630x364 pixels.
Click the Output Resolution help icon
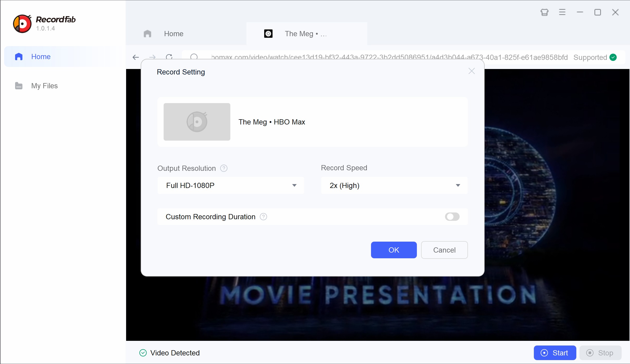click(x=224, y=168)
